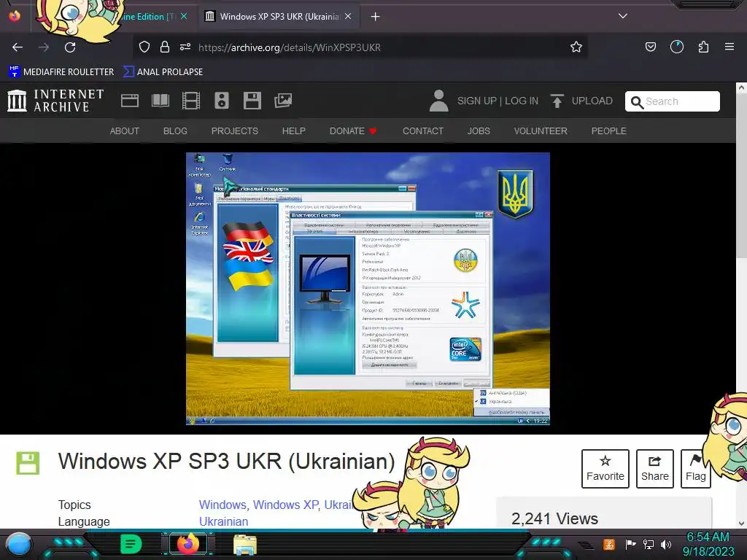Click the SIGN UP link

476,101
